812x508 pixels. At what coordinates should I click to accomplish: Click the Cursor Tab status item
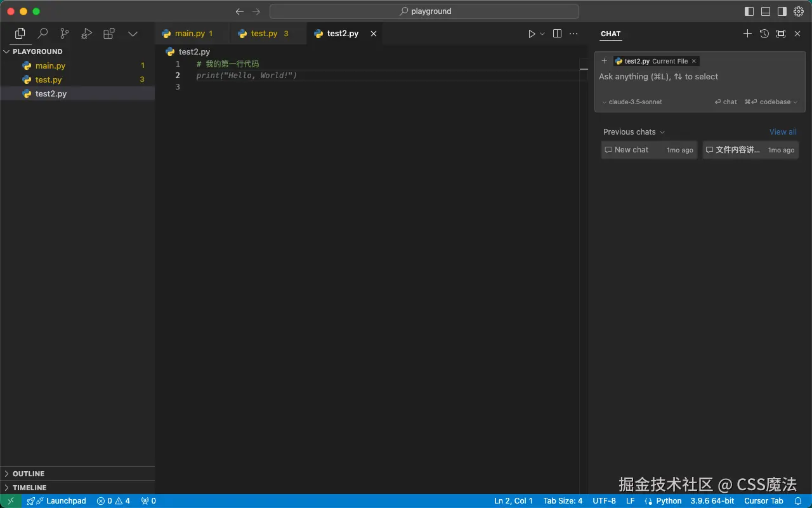coord(764,501)
